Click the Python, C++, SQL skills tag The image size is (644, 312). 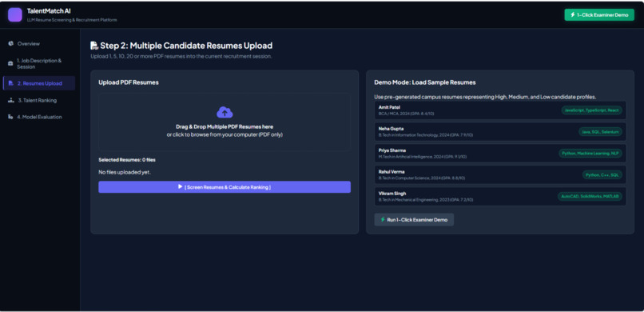pos(602,174)
